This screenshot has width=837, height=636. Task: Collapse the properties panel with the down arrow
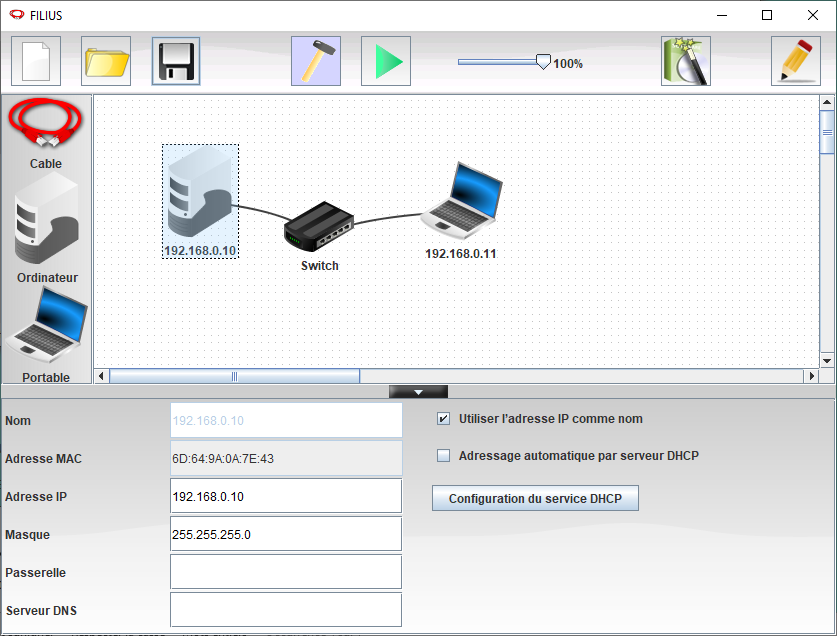coord(418,392)
